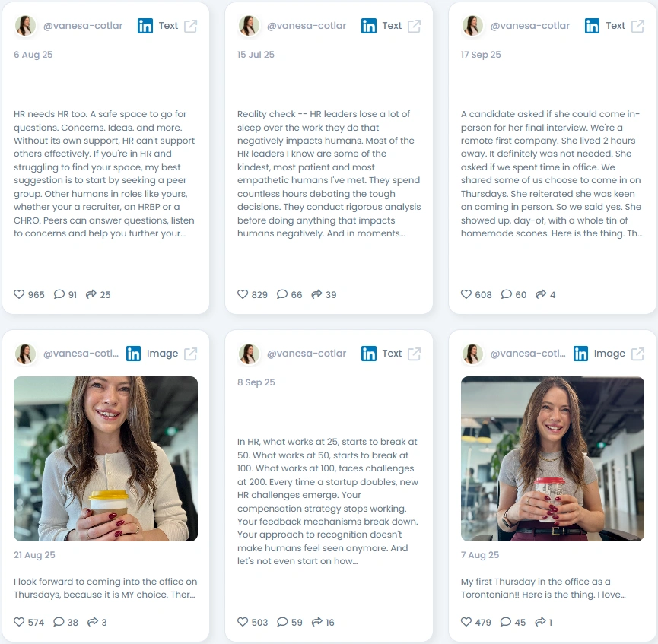The height and width of the screenshot is (644, 658).
Task: Click share icon showing 4 shares
Action: [541, 294]
